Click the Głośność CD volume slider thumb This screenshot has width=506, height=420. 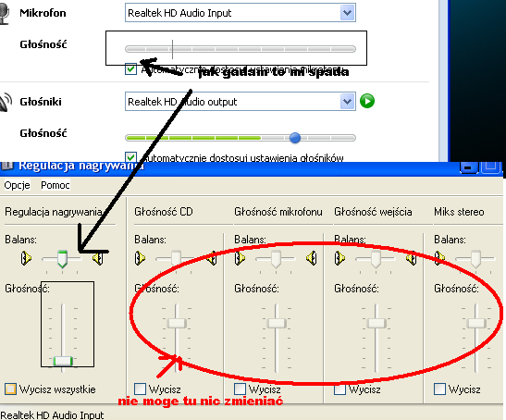(177, 323)
